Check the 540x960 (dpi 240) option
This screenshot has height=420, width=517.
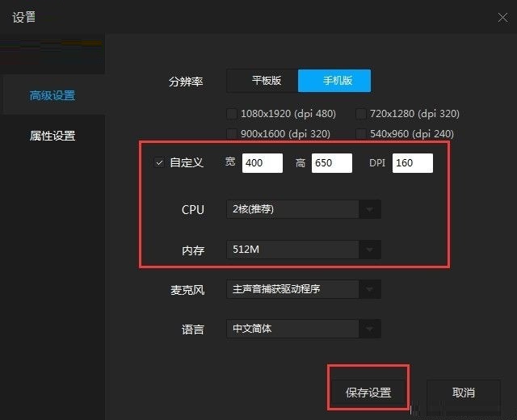[361, 134]
